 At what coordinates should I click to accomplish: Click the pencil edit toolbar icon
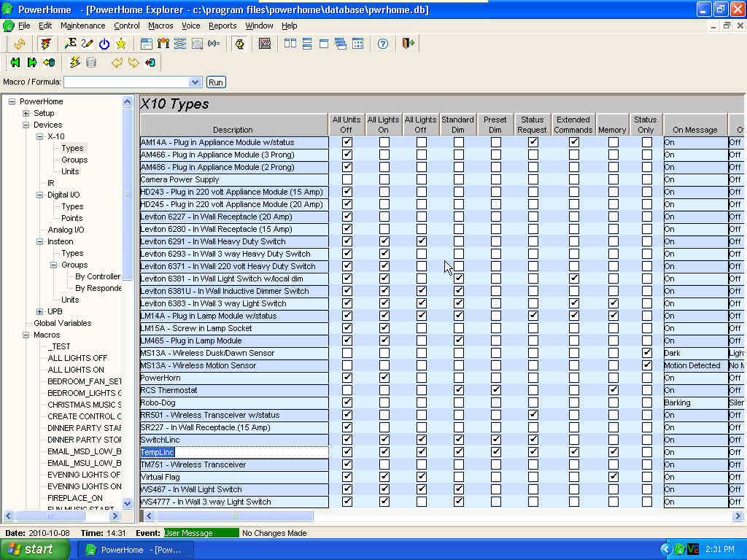[88, 44]
